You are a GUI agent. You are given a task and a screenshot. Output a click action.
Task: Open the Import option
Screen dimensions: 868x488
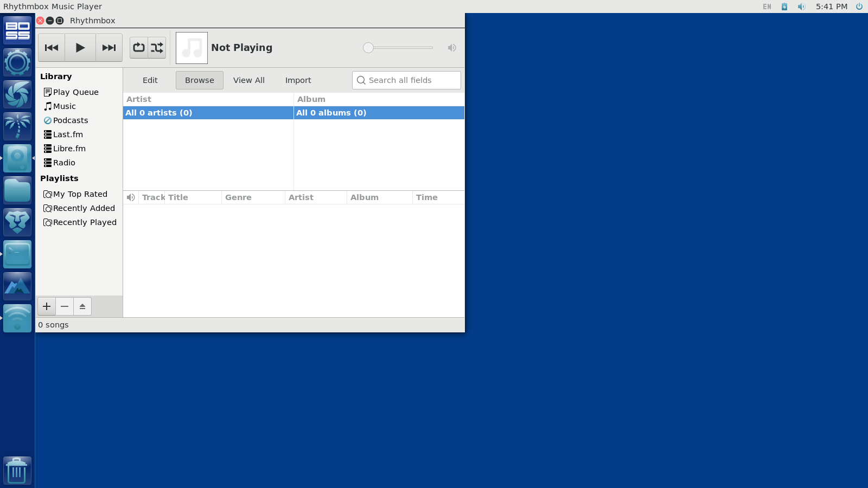[x=298, y=80]
